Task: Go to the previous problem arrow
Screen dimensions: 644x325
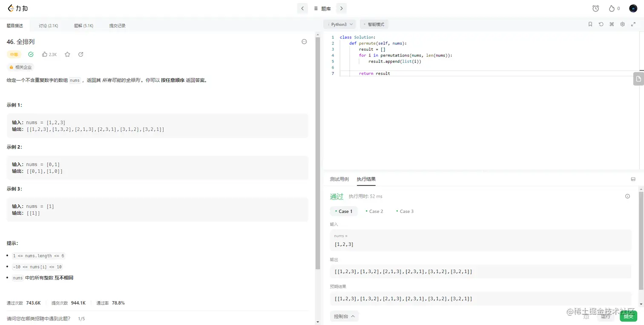Action: 302,9
